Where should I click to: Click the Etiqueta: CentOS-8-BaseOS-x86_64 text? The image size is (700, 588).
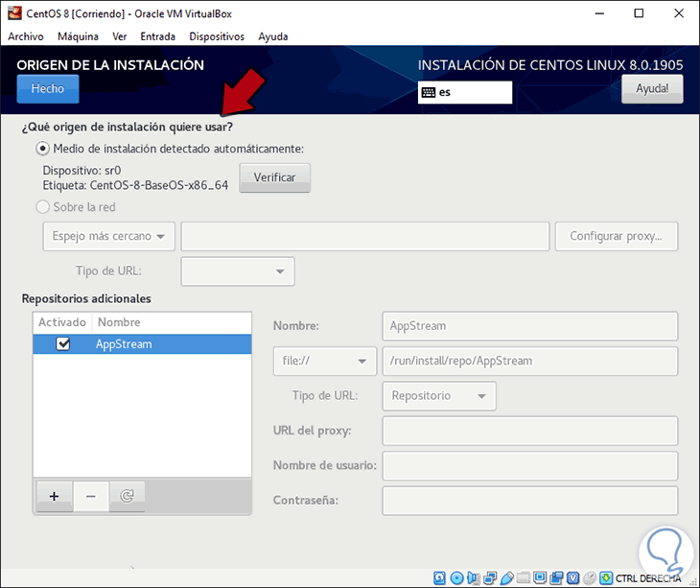(135, 185)
